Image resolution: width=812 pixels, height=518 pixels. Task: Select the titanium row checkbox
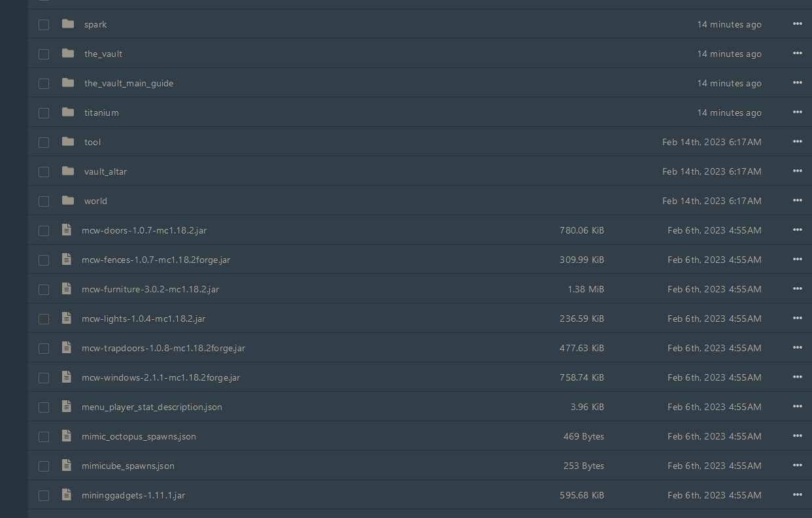[44, 112]
